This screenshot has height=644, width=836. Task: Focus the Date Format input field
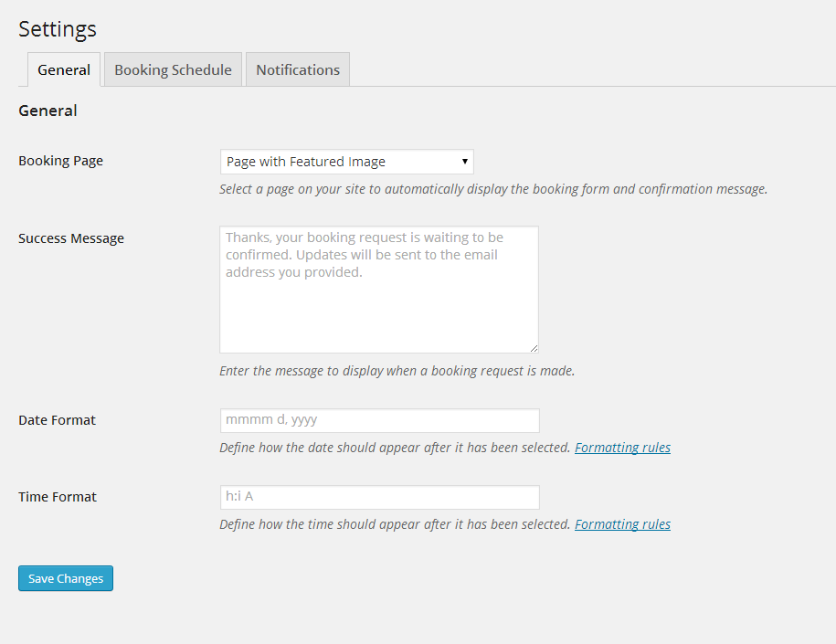(x=379, y=420)
